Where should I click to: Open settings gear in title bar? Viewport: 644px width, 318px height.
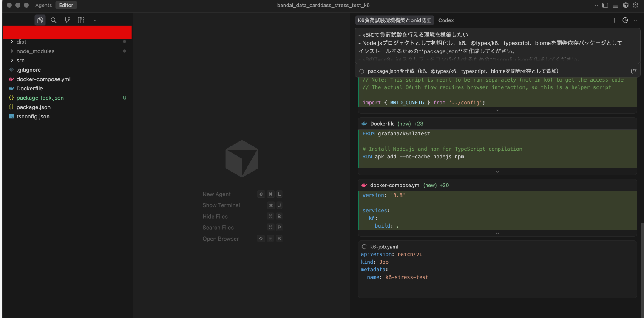click(x=635, y=5)
